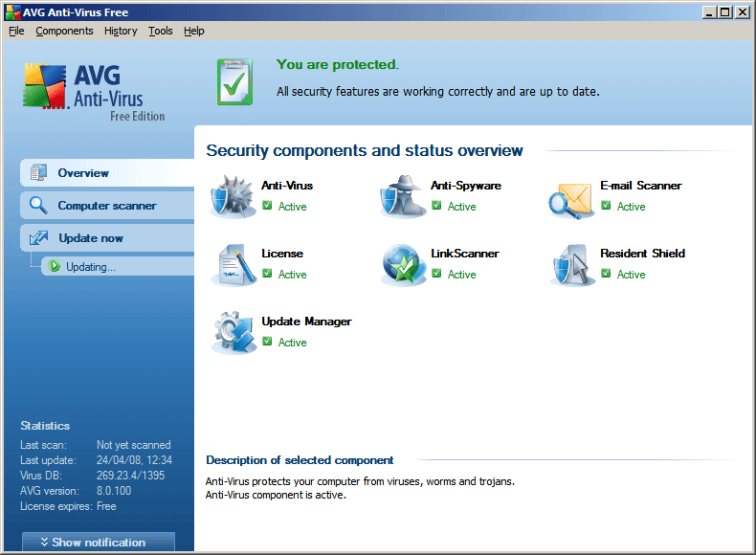The width and height of the screenshot is (756, 555).
Task: Click the Statistics heading in sidebar
Action: point(45,426)
